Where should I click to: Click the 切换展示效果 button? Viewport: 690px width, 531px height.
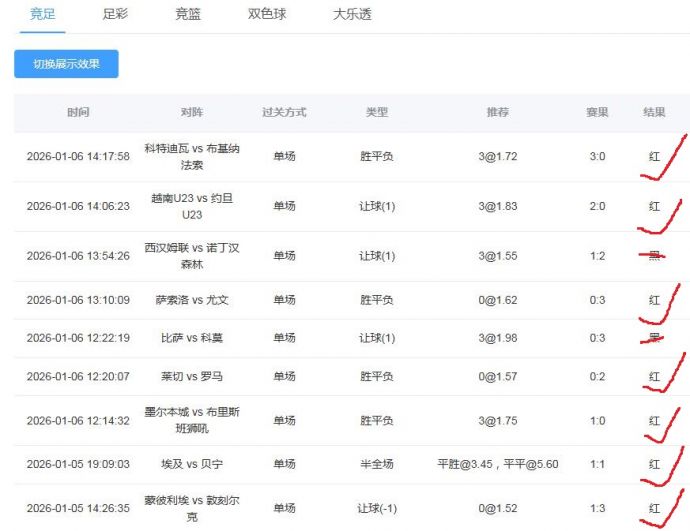[x=66, y=64]
